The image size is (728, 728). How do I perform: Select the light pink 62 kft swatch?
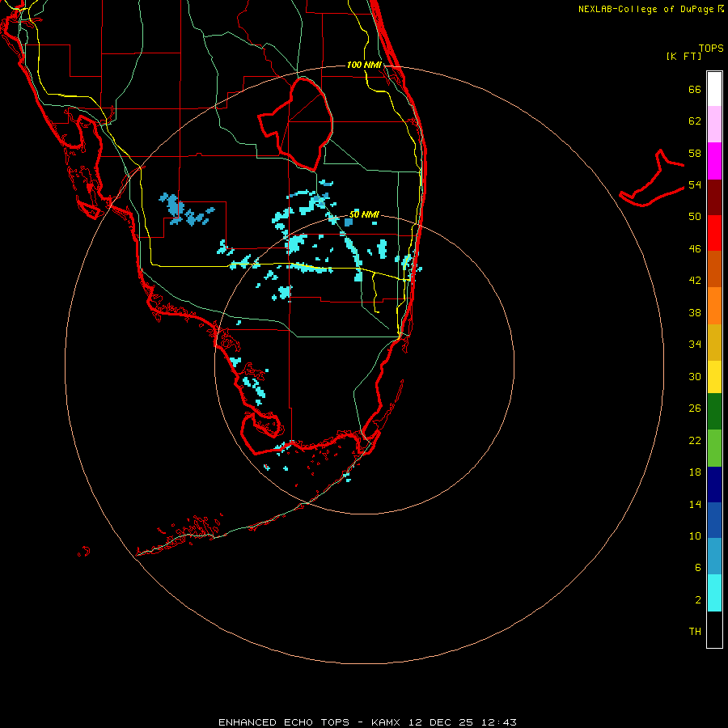714,125
